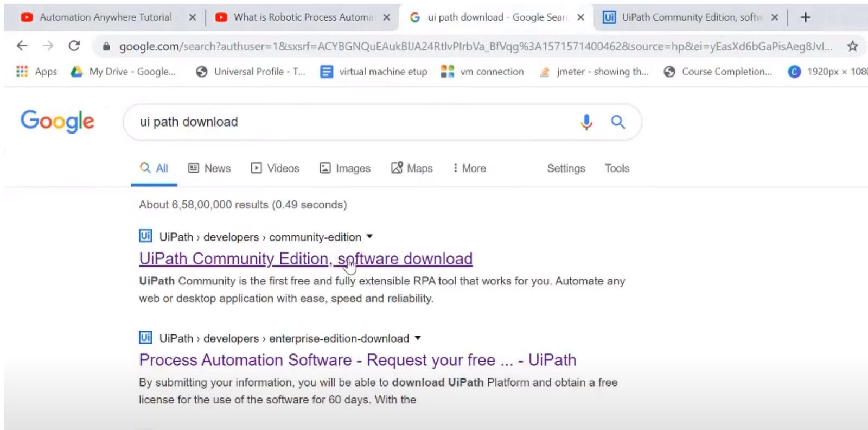Switch to Images results

coord(345,168)
